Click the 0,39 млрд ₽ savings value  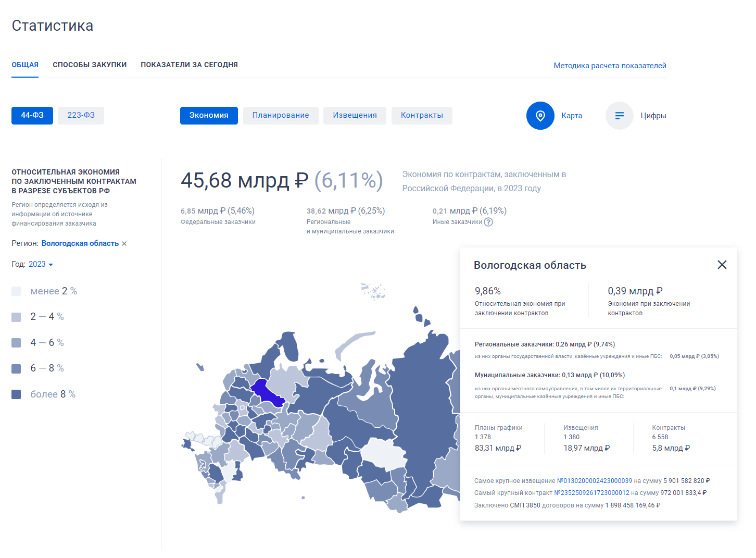pyautogui.click(x=635, y=291)
